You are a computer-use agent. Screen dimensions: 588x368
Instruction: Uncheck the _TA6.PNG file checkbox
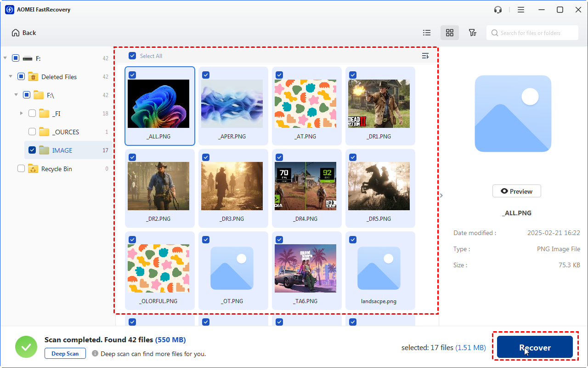pyautogui.click(x=279, y=240)
